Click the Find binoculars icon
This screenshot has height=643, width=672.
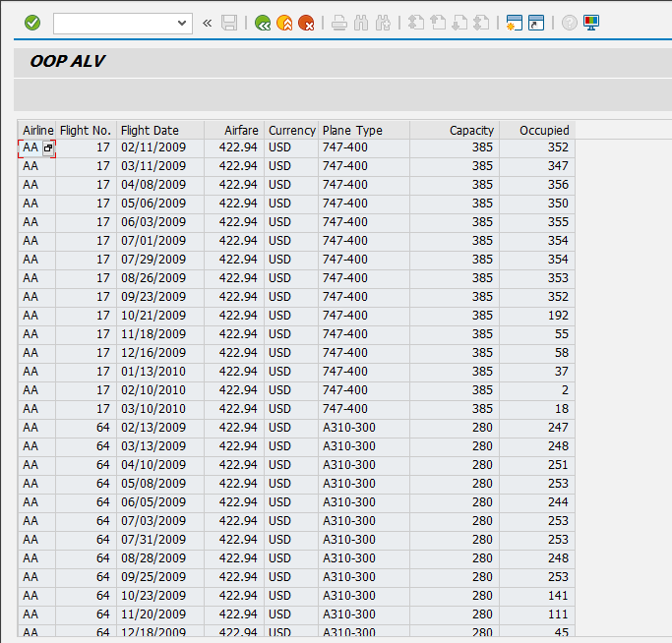point(361,22)
